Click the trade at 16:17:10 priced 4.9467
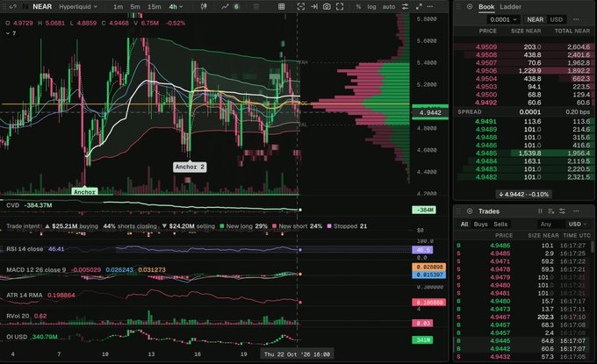597x364 pixels. [x=522, y=317]
